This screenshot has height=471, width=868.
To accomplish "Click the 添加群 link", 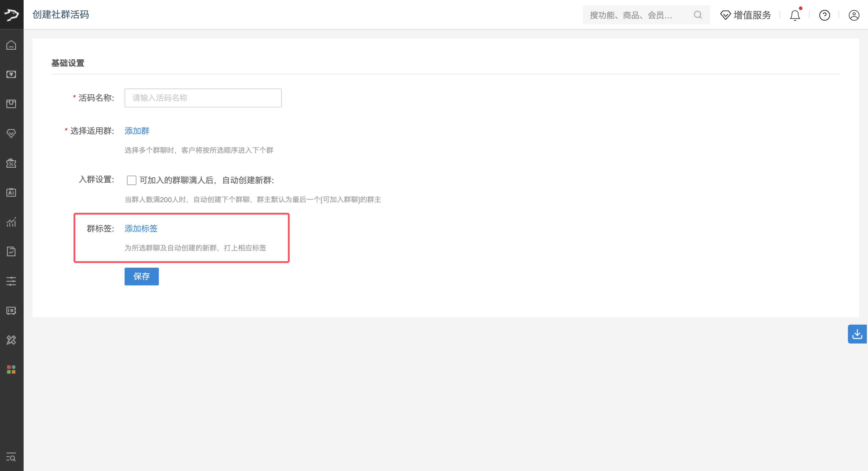I will pyautogui.click(x=137, y=131).
